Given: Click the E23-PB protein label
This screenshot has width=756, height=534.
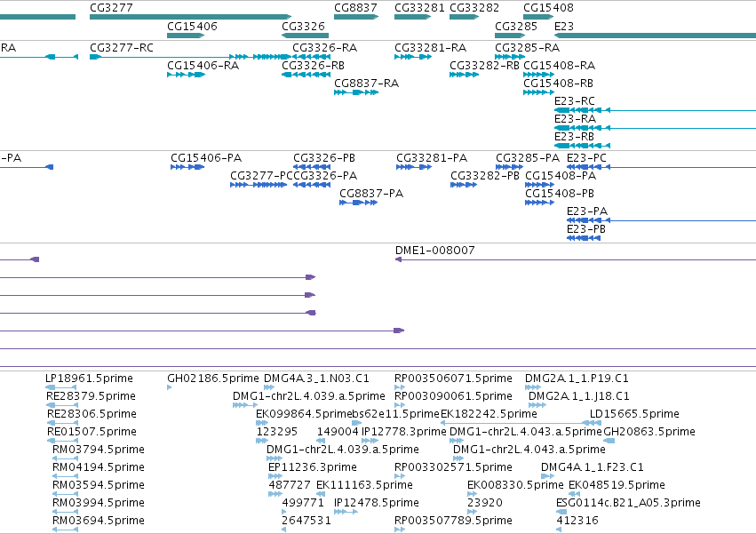Looking at the screenshot, I should point(585,229).
